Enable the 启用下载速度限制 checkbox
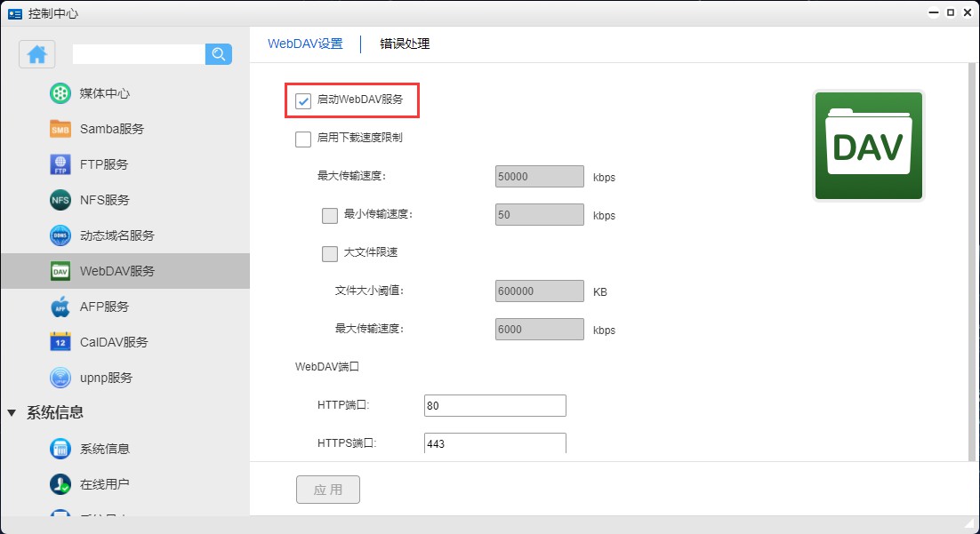 coord(303,139)
